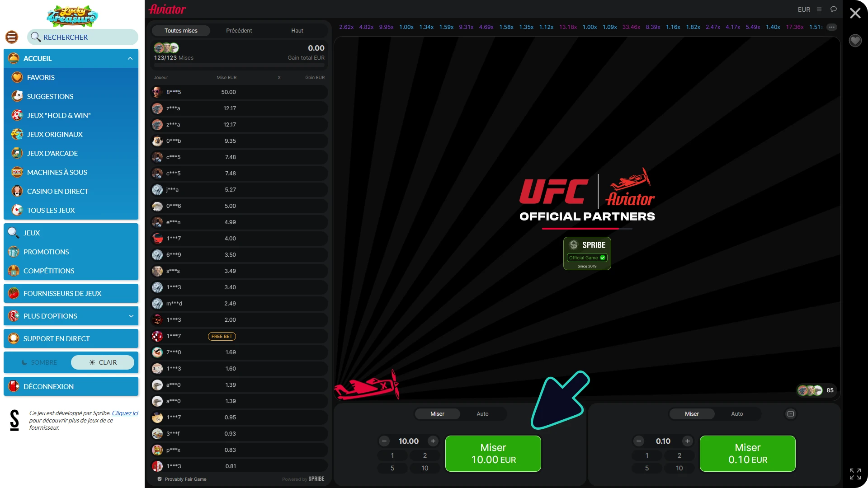This screenshot has height=488, width=868.
Task: Click the Fournisseurs de Jeux cherry icon
Action: pyautogui.click(x=14, y=293)
